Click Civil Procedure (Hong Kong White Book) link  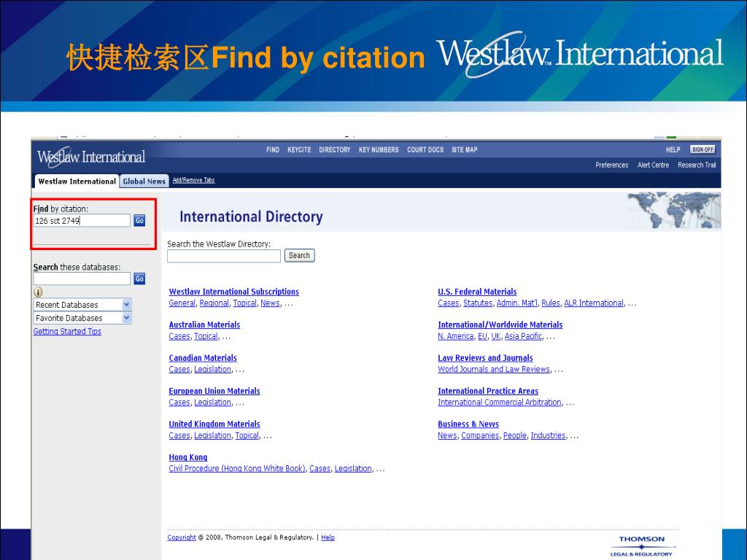[x=237, y=469]
